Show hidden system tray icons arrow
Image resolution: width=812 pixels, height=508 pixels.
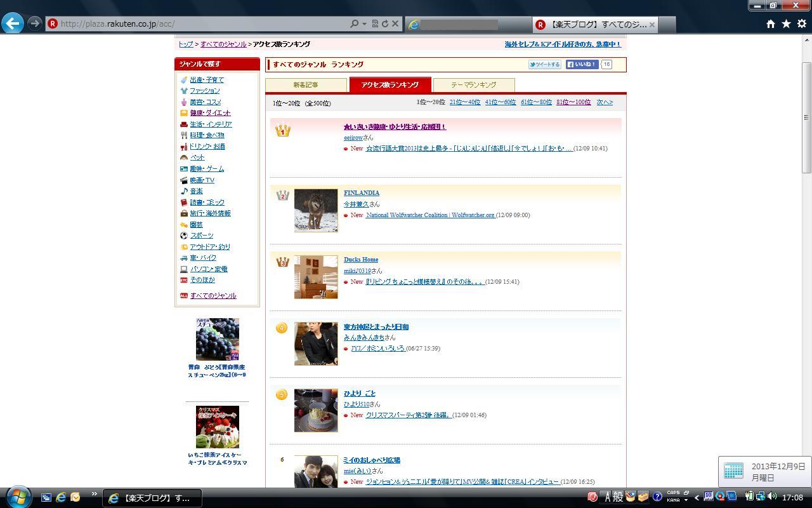pos(697,497)
